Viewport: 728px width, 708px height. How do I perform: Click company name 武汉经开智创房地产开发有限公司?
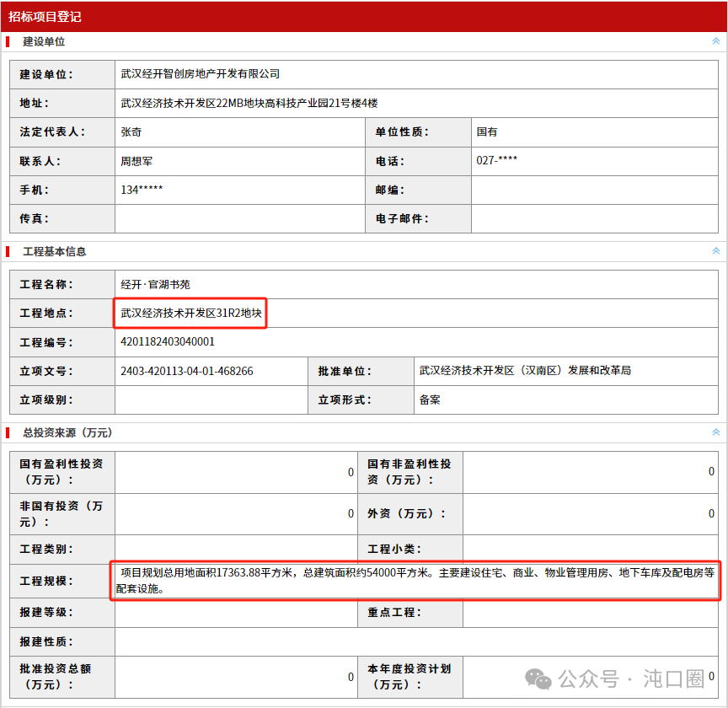coord(200,74)
